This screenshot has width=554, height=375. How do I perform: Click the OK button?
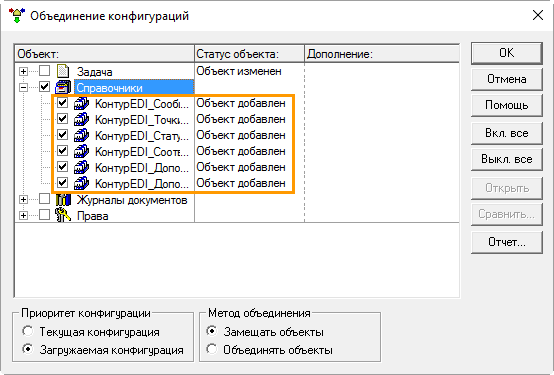pos(507,53)
